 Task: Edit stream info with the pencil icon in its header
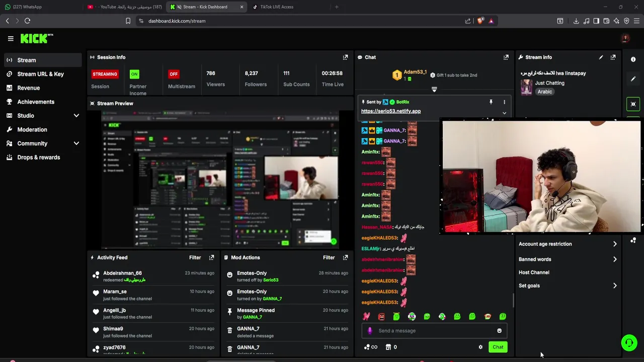click(x=601, y=57)
